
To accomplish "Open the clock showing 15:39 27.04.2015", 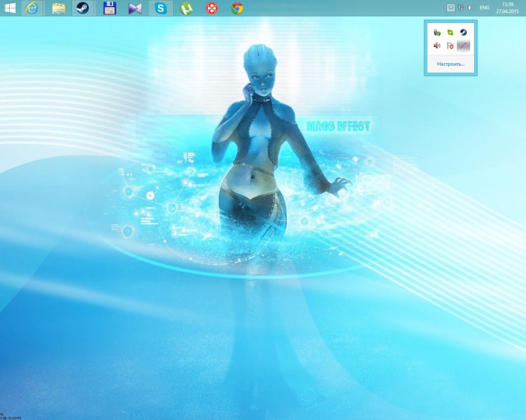I will pos(508,8).
